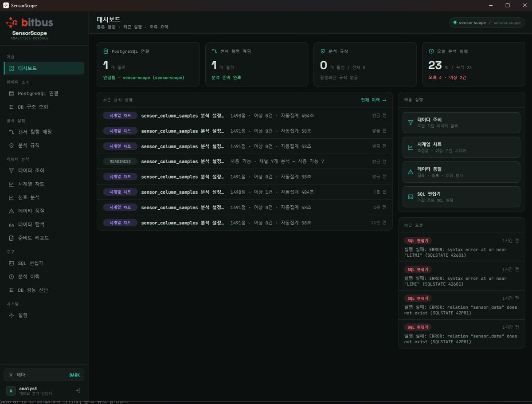The image size is (532, 404).
Task: Go to 신호 분석 in the sidebar
Action: tap(44, 197)
